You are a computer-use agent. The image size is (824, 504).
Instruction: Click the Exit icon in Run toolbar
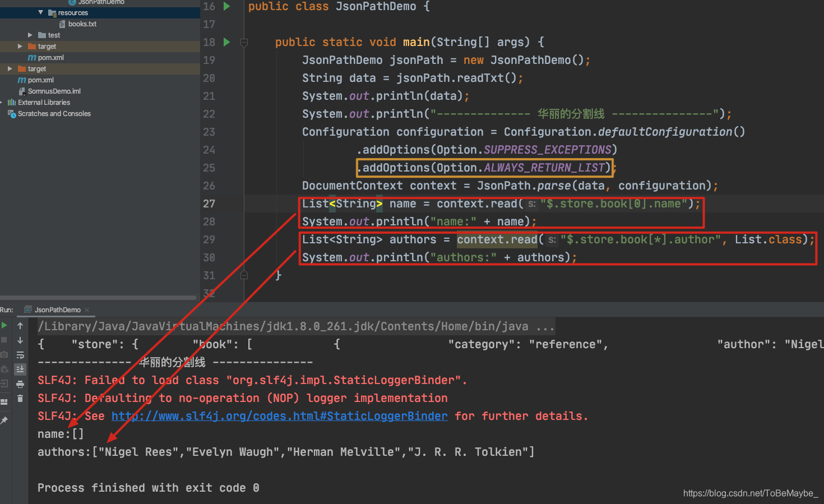4,383
